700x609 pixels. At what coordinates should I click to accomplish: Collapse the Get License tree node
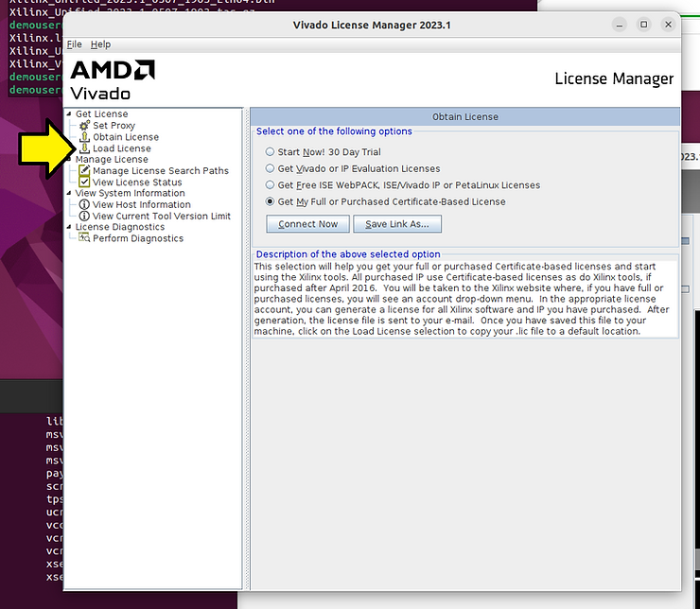coord(69,114)
